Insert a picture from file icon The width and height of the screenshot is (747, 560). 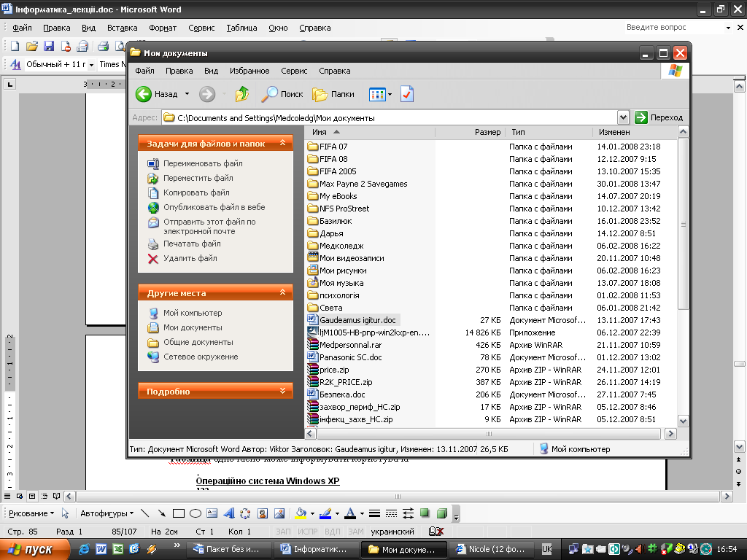click(279, 513)
